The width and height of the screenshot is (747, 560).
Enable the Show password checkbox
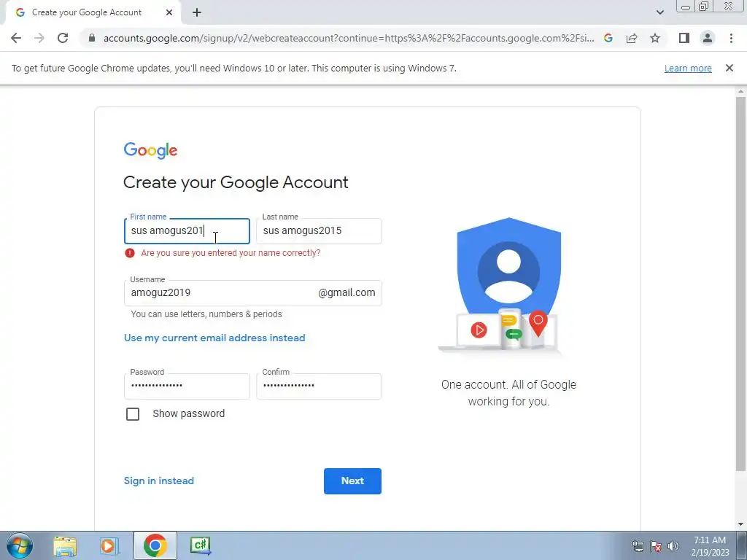(x=133, y=414)
